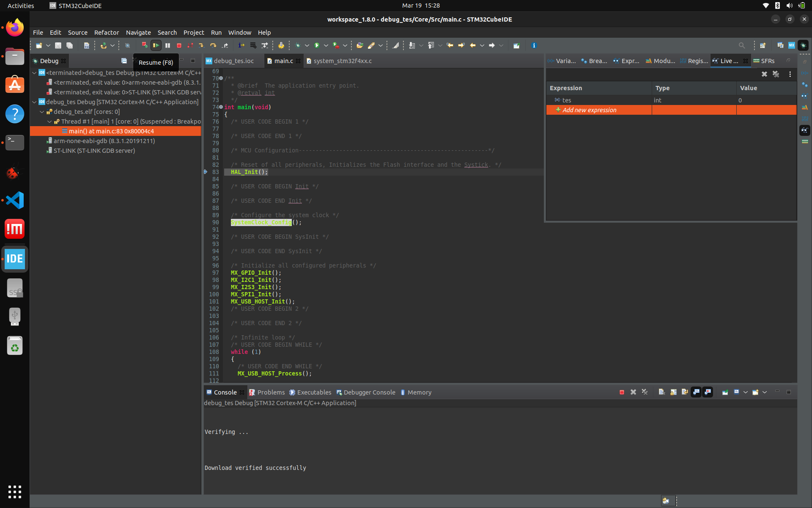Open the Refactor menu

click(x=107, y=33)
